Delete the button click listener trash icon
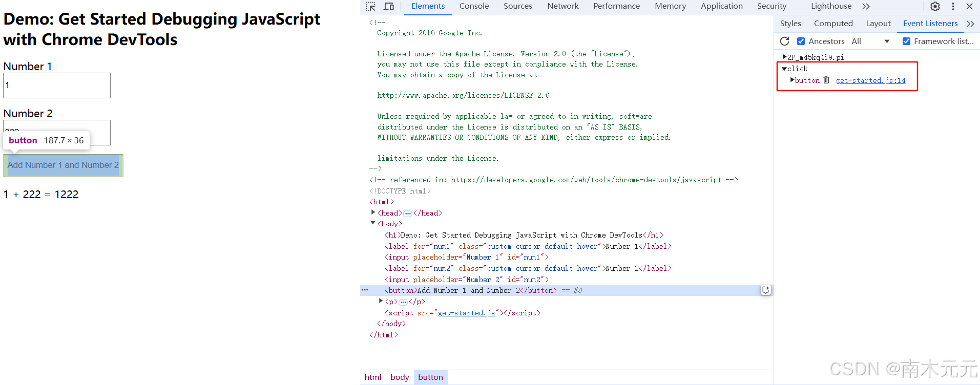 pos(826,80)
